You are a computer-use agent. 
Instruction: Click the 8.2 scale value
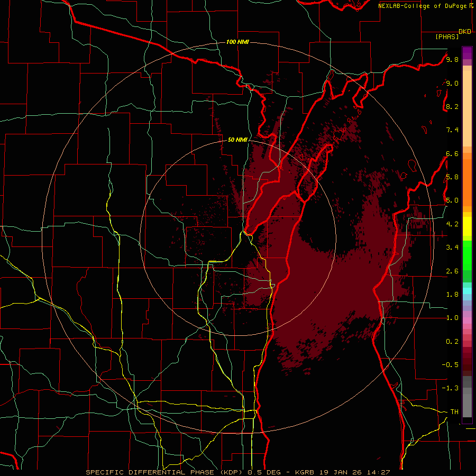[x=452, y=106]
